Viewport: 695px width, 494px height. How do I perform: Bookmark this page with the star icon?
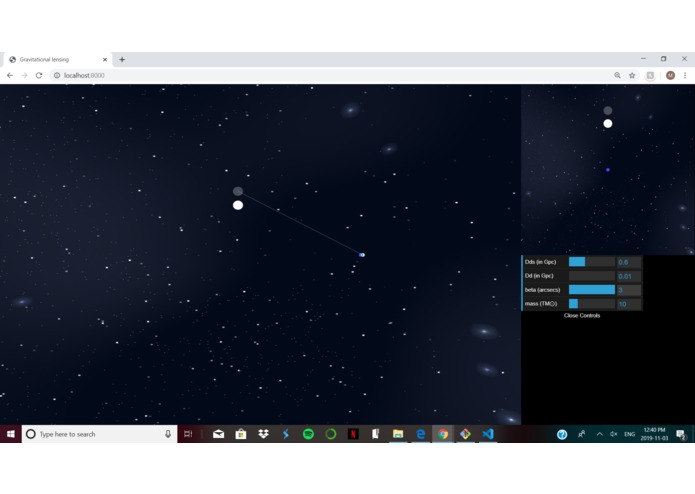pyautogui.click(x=632, y=75)
